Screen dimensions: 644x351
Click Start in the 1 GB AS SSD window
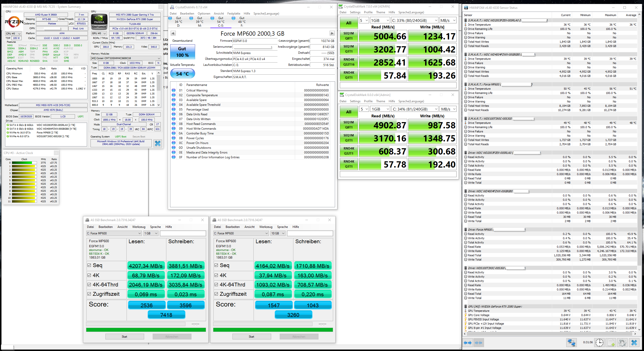click(125, 337)
